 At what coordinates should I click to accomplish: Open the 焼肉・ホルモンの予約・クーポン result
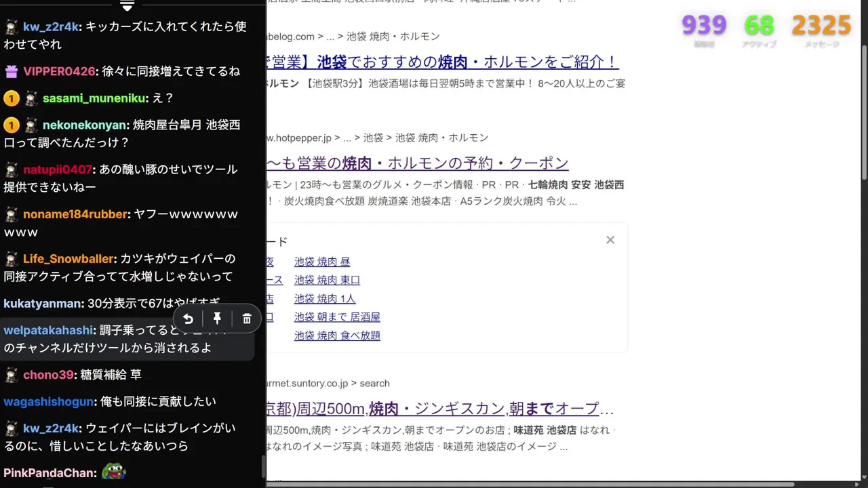coord(418,163)
